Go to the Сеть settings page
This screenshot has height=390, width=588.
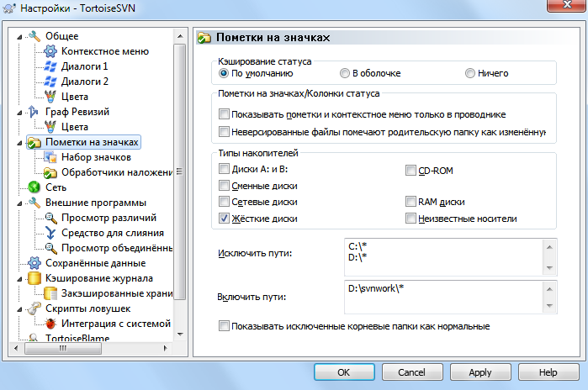(x=56, y=187)
